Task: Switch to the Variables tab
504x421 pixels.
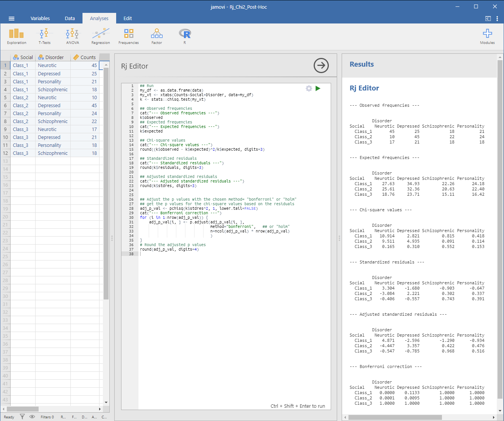Action: pyautogui.click(x=40, y=18)
